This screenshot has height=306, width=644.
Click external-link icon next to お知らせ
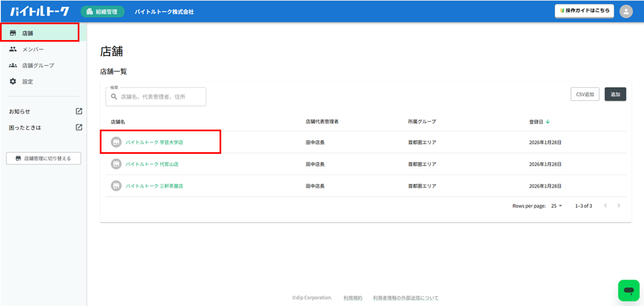(x=79, y=111)
